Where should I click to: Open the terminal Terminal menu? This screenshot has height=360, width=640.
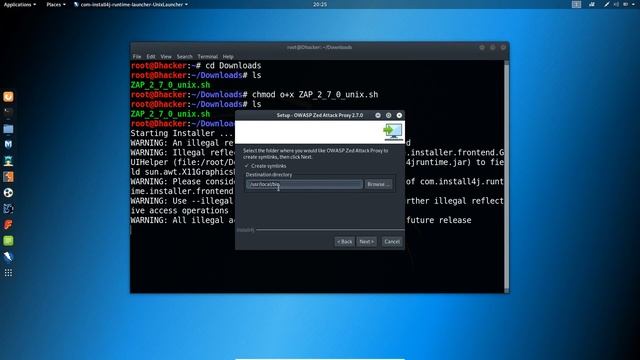tap(208, 57)
